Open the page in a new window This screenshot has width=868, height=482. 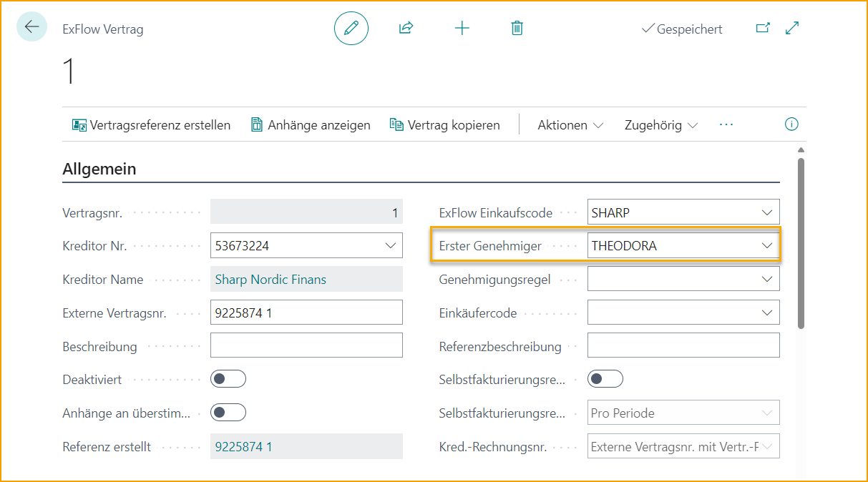click(x=763, y=27)
